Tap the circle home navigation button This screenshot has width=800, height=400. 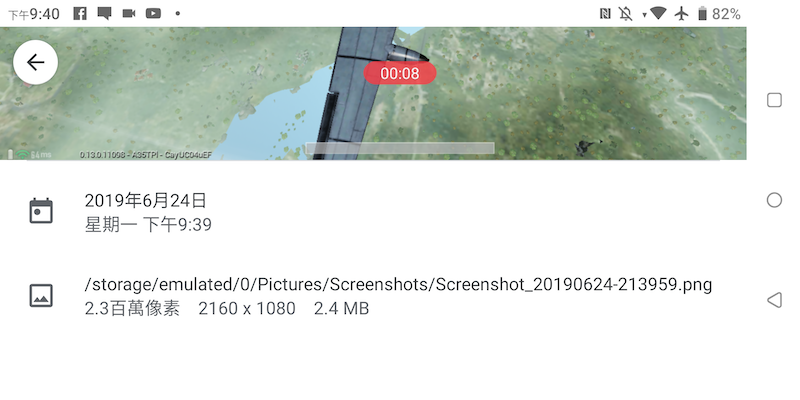click(774, 200)
